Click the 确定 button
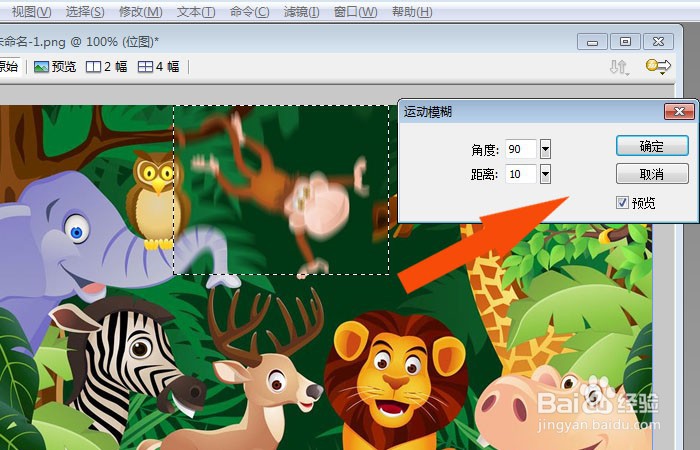The width and height of the screenshot is (700, 450). coord(652,146)
